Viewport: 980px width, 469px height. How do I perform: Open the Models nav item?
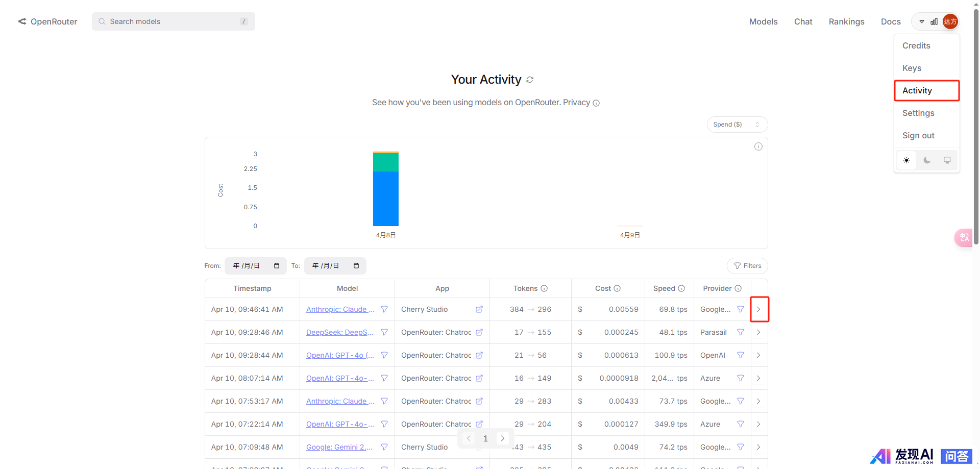763,21
